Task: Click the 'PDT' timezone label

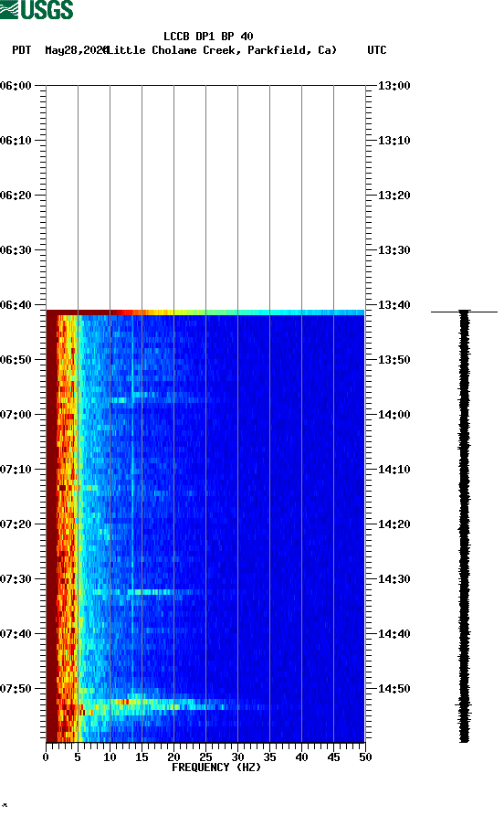Action: pyautogui.click(x=22, y=50)
